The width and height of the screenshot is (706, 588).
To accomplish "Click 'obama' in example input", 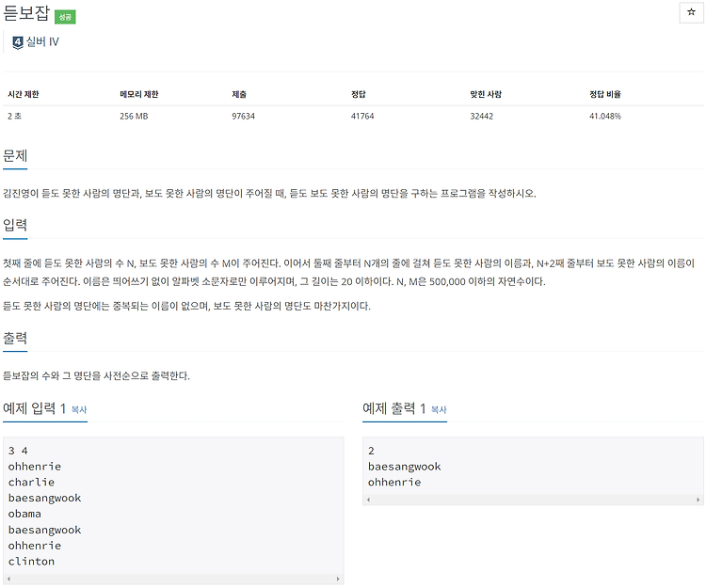I will pos(24,514).
